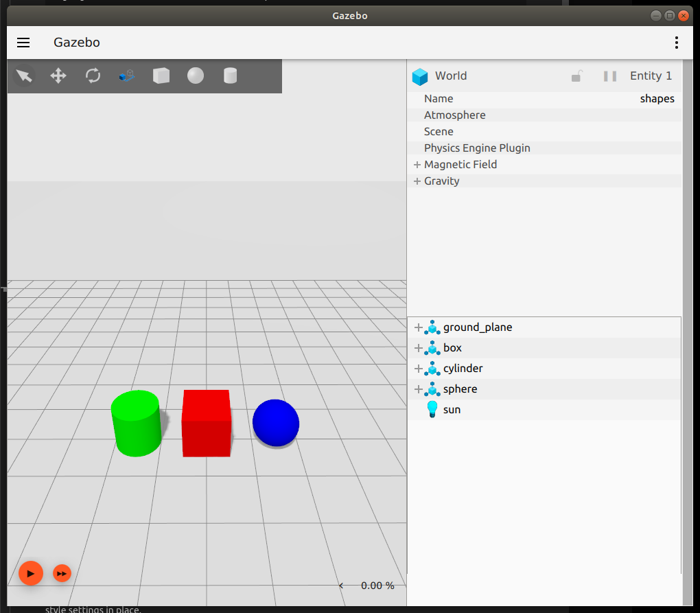Click the World inspector title
The image size is (700, 613).
451,76
